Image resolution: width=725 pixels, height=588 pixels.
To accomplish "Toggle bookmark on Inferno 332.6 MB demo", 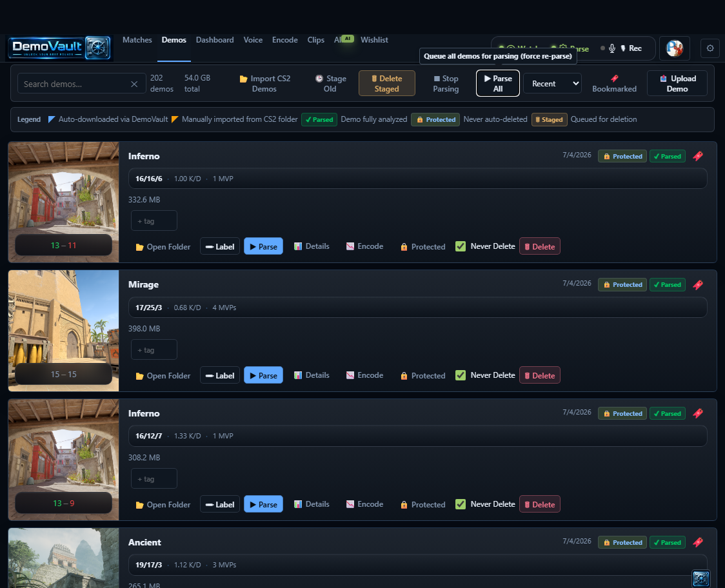I will [x=698, y=156].
